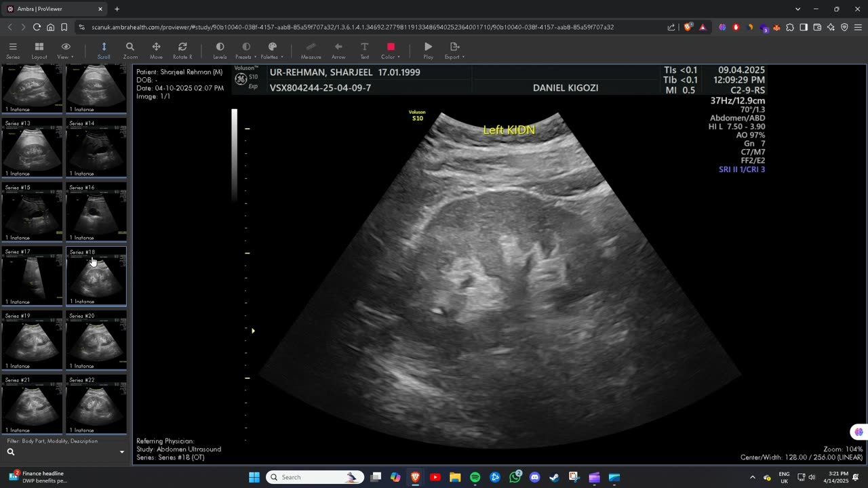This screenshot has width=868, height=488.
Task: Select the Scroll tool
Action: 104,50
